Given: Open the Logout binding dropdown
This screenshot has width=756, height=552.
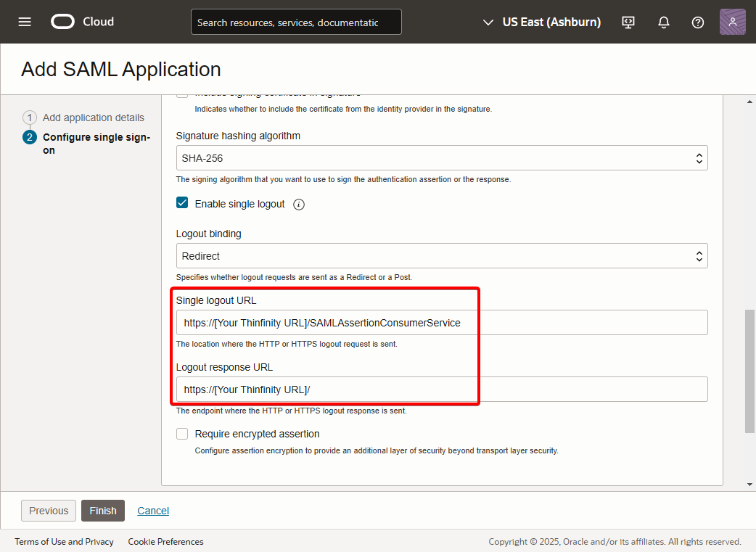Looking at the screenshot, I should pos(442,256).
